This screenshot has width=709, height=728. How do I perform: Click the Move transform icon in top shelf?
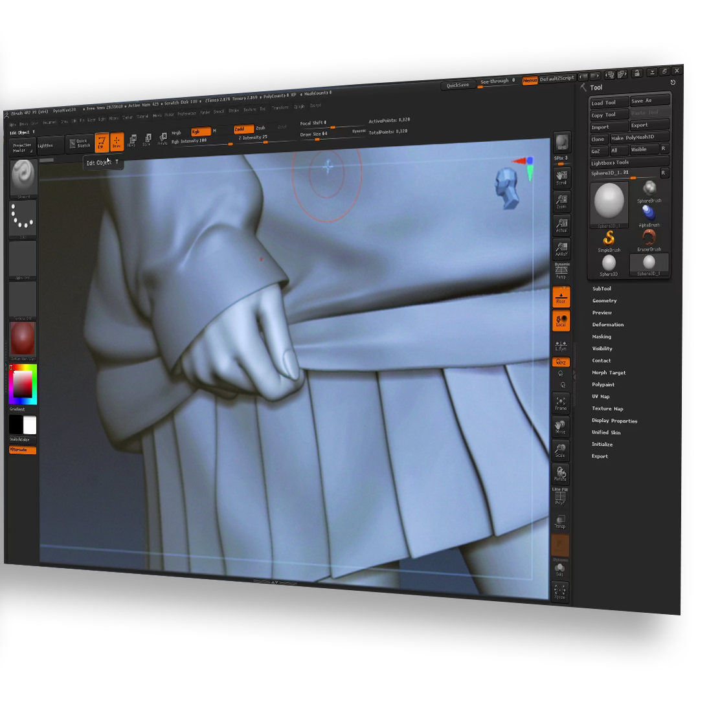tap(133, 140)
